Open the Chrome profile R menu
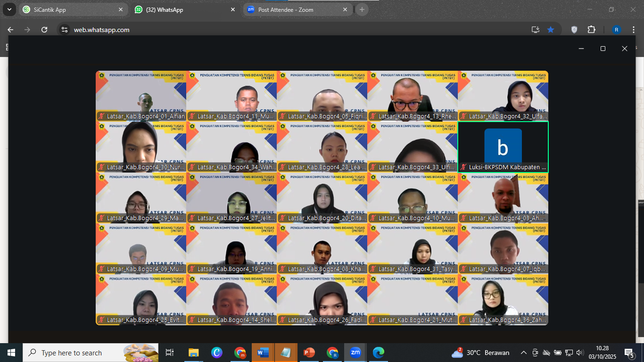The height and width of the screenshot is (362, 644). click(x=616, y=30)
